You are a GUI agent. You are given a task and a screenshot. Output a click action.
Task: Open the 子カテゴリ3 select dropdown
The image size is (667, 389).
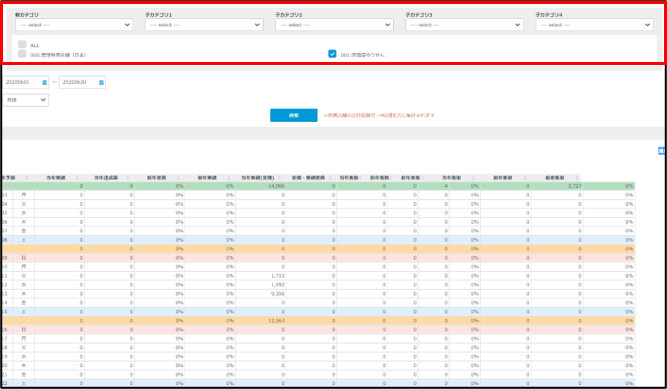tap(464, 25)
